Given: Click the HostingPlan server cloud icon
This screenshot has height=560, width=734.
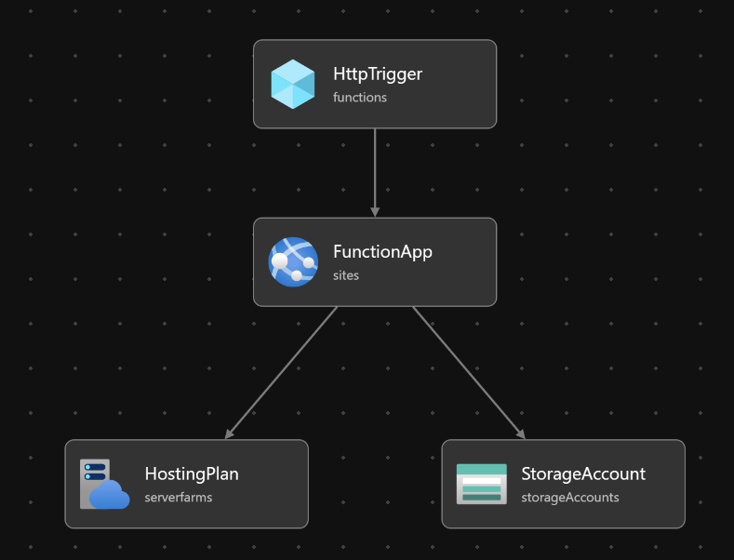Looking at the screenshot, I should 105,484.
